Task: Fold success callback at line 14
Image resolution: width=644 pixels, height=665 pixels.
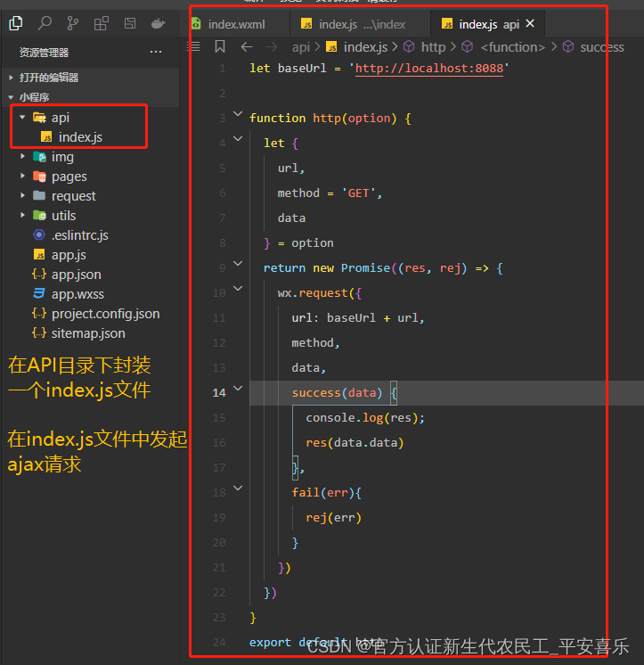Action: pyautogui.click(x=238, y=388)
